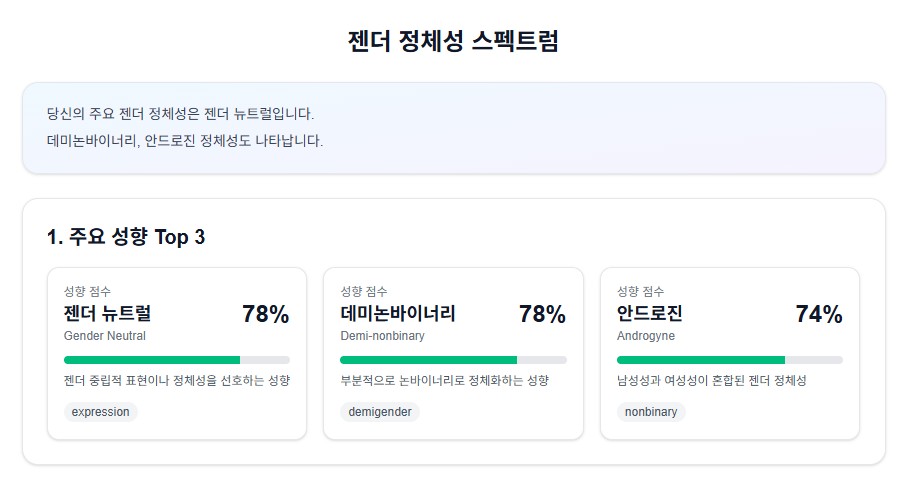Click the Demi-nonbinary English subtitle
This screenshot has width=907, height=482.
pyautogui.click(x=382, y=336)
